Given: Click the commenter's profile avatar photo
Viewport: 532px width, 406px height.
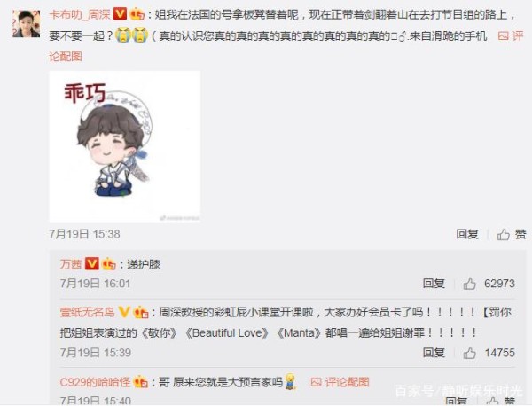Looking at the screenshot, I should [27, 23].
